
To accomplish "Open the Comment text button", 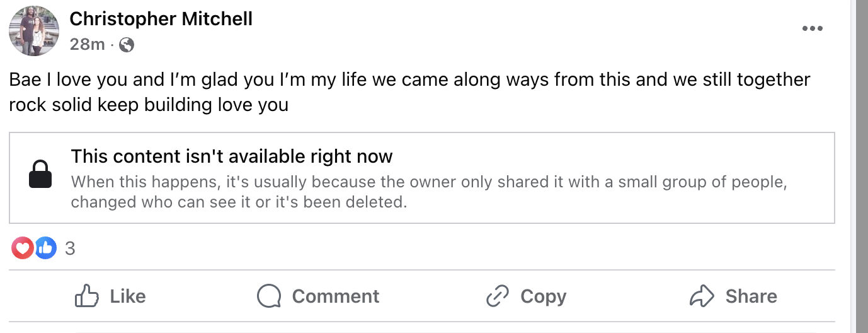I will pos(336,296).
